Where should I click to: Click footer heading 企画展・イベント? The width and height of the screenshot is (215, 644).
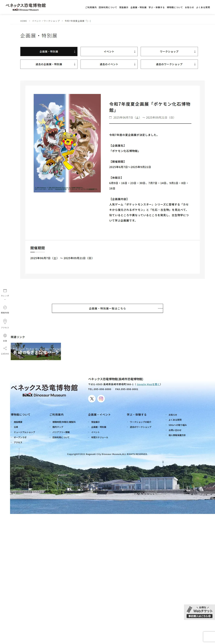click(x=99, y=414)
